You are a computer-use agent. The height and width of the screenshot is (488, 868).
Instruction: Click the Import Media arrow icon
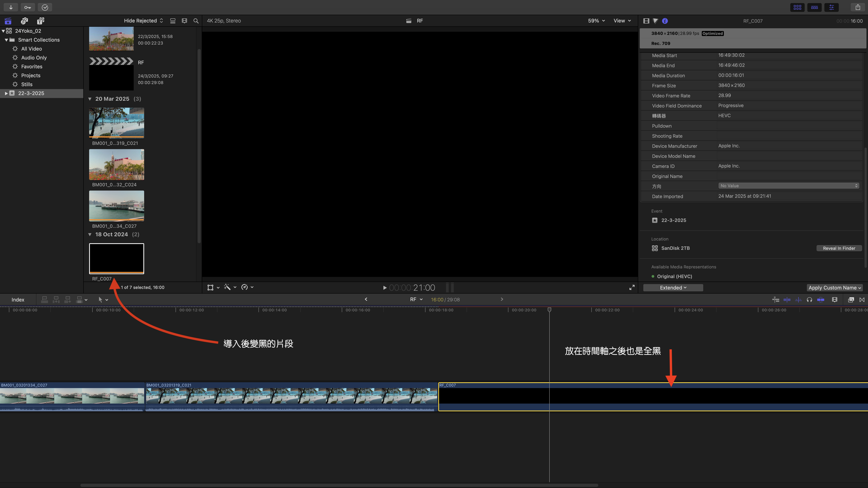pyautogui.click(x=11, y=7)
